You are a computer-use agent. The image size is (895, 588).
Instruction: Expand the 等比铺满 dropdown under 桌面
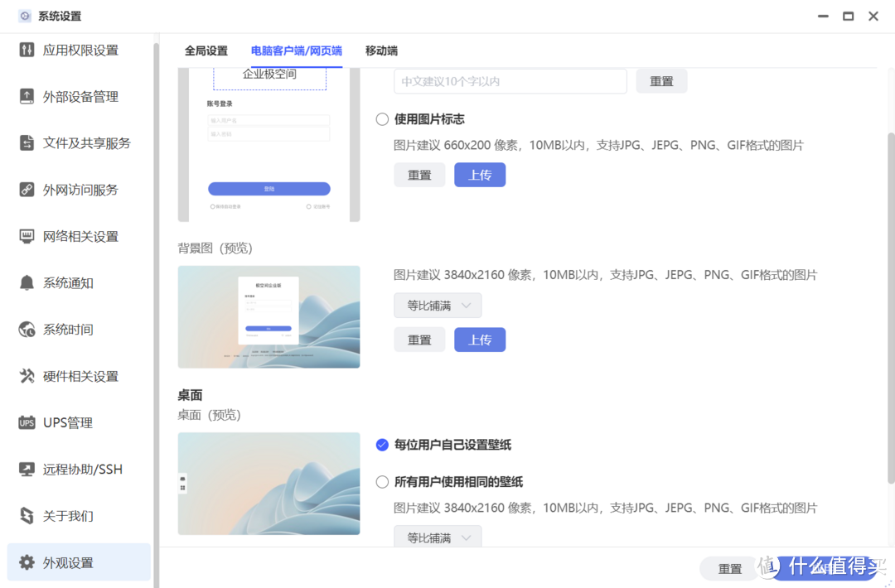pos(438,537)
